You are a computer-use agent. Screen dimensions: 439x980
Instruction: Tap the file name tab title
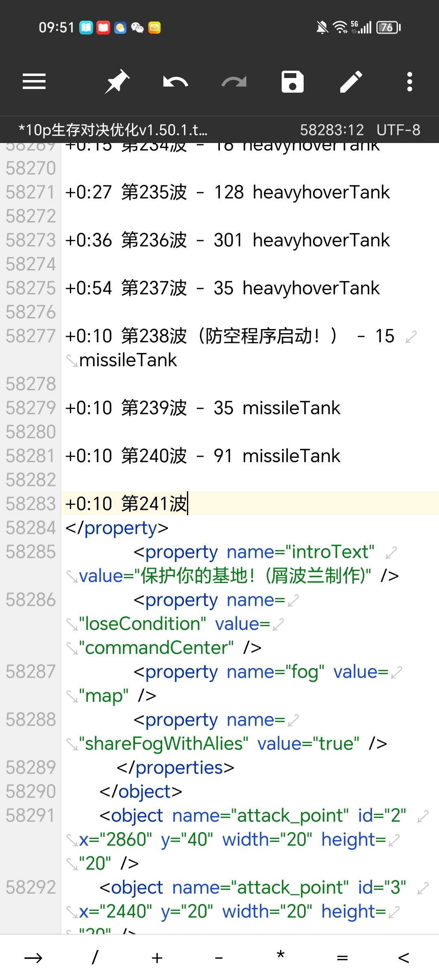pyautogui.click(x=113, y=130)
